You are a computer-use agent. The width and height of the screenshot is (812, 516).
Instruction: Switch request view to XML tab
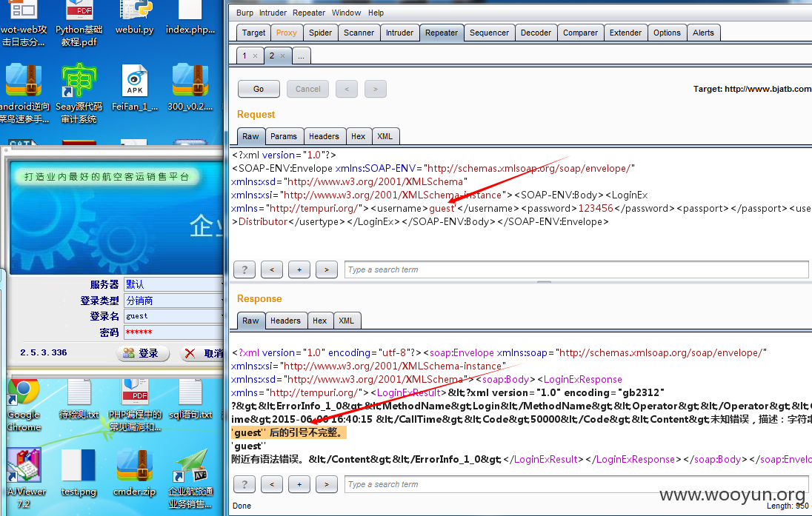[385, 137]
